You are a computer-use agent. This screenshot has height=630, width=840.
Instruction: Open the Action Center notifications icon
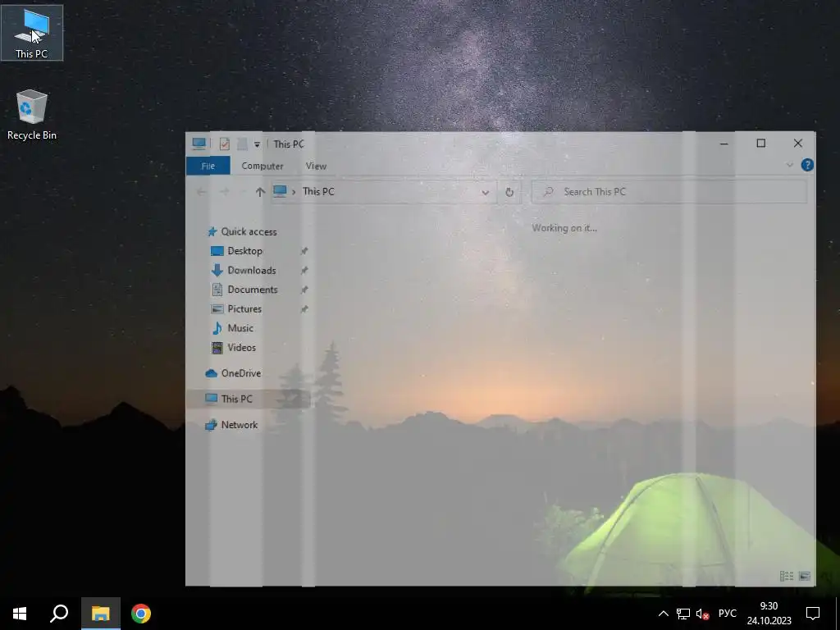[813, 614]
